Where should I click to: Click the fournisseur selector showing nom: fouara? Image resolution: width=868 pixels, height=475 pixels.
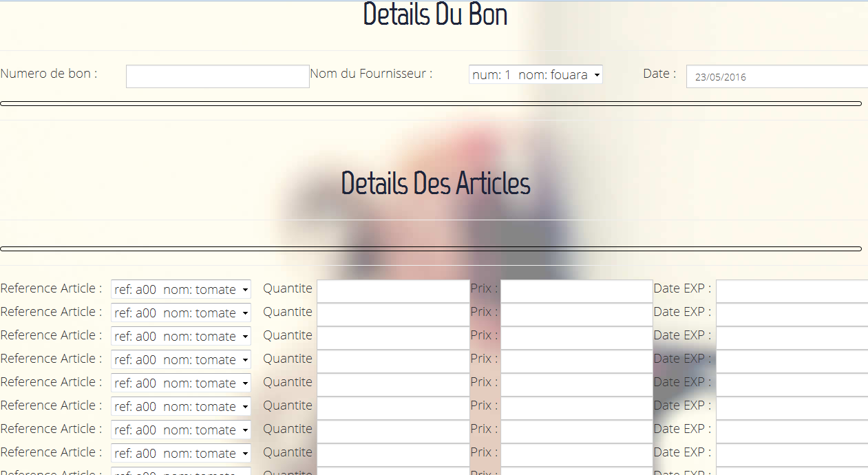coord(536,74)
